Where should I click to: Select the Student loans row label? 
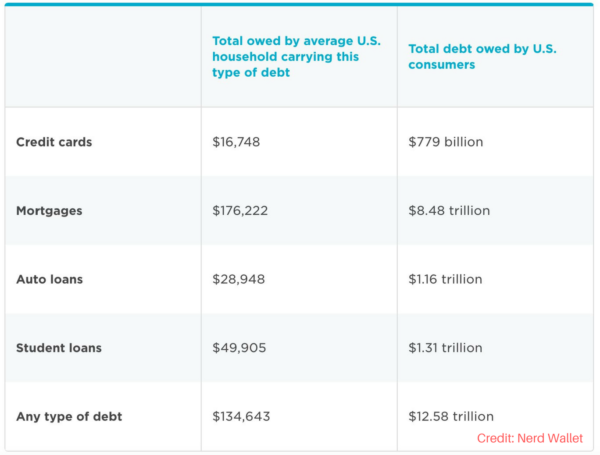click(59, 348)
